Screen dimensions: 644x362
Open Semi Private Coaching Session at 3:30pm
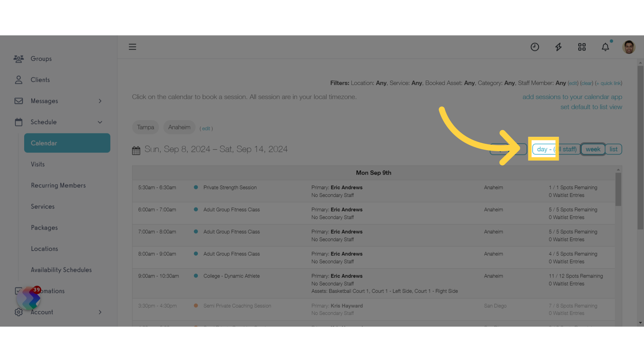(374, 309)
